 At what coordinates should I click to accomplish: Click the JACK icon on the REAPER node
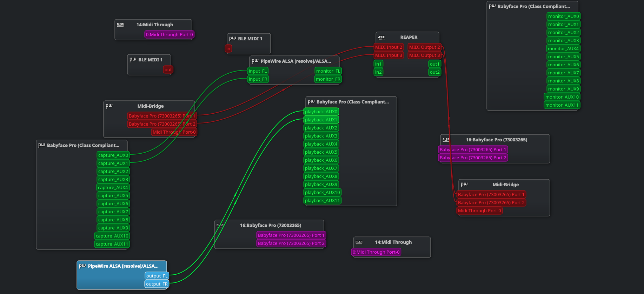click(381, 37)
